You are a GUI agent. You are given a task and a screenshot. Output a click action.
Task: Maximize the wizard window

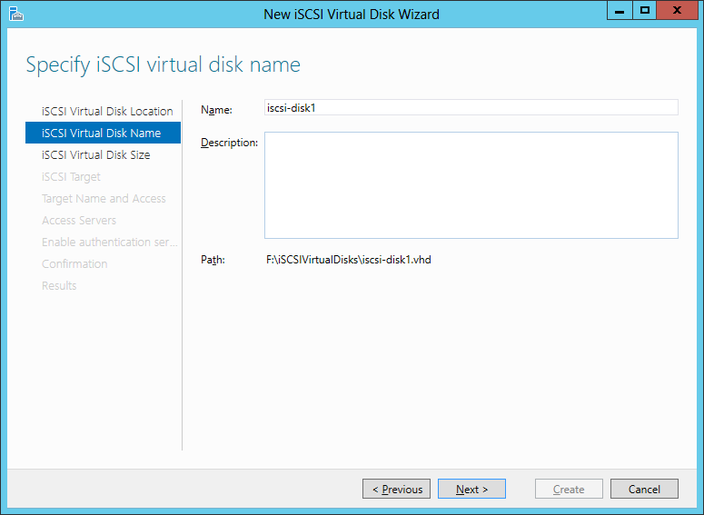645,11
